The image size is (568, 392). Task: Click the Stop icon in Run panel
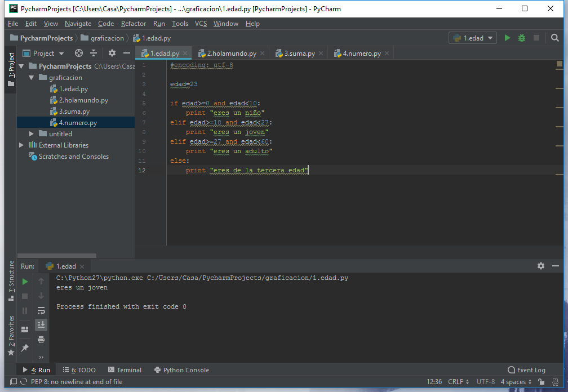pos(25,296)
